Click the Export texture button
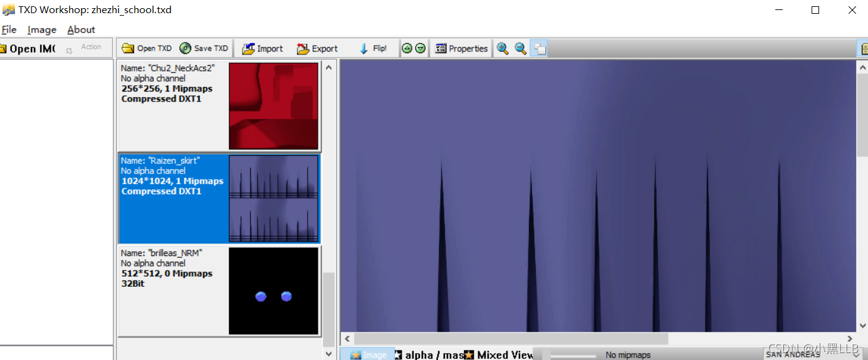The height and width of the screenshot is (360, 868). (317, 48)
